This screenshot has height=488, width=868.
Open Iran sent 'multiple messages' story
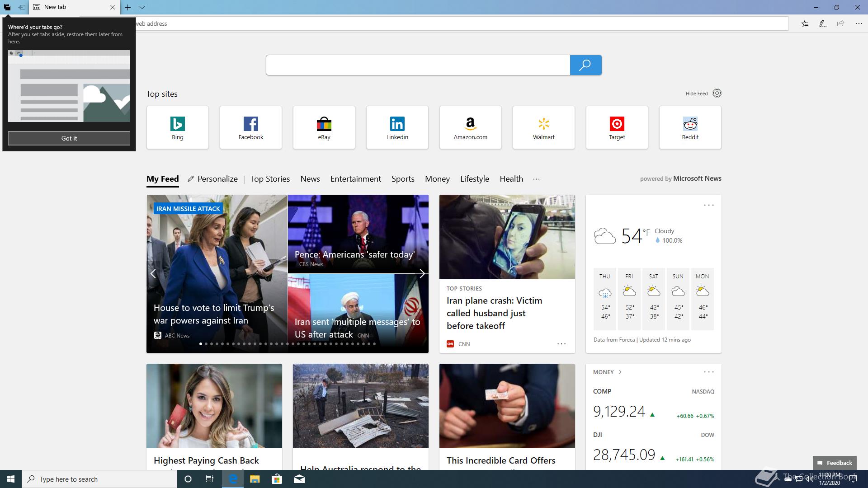tap(357, 328)
